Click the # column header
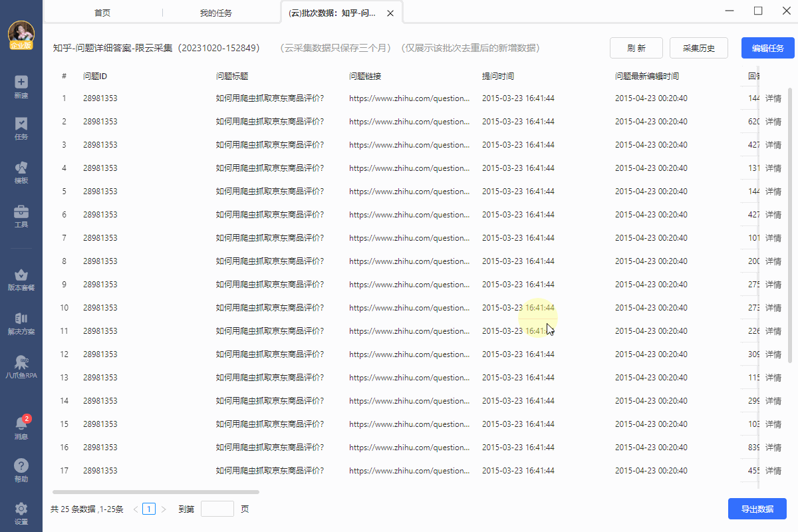This screenshot has width=798, height=532. tap(65, 76)
